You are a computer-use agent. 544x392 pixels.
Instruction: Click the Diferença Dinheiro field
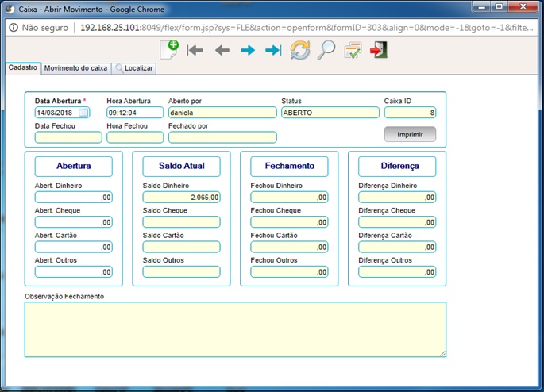(x=397, y=198)
